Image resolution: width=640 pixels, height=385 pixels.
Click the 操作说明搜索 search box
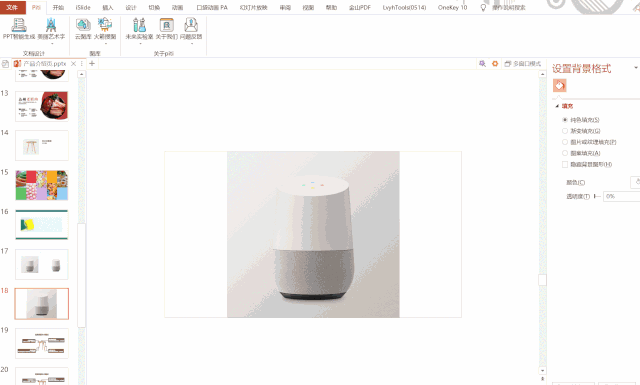pyautogui.click(x=509, y=7)
